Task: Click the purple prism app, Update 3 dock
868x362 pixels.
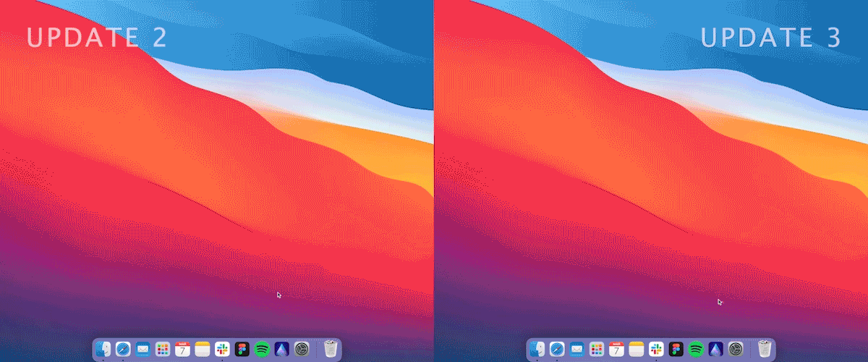Action: click(x=717, y=349)
